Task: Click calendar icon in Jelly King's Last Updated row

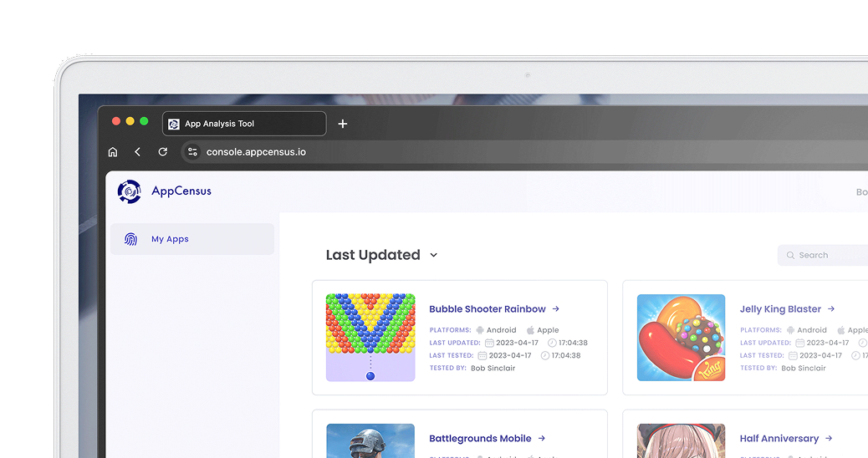Action: (x=800, y=343)
